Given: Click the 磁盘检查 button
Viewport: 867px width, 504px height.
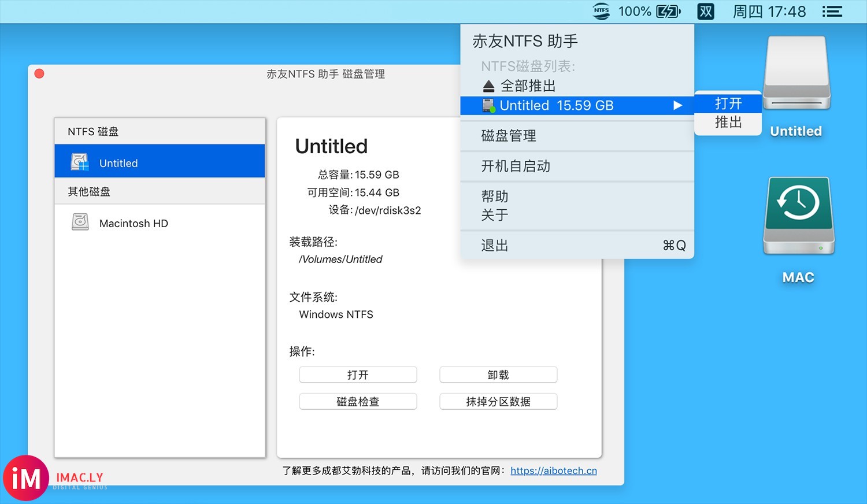Looking at the screenshot, I should 358,401.
